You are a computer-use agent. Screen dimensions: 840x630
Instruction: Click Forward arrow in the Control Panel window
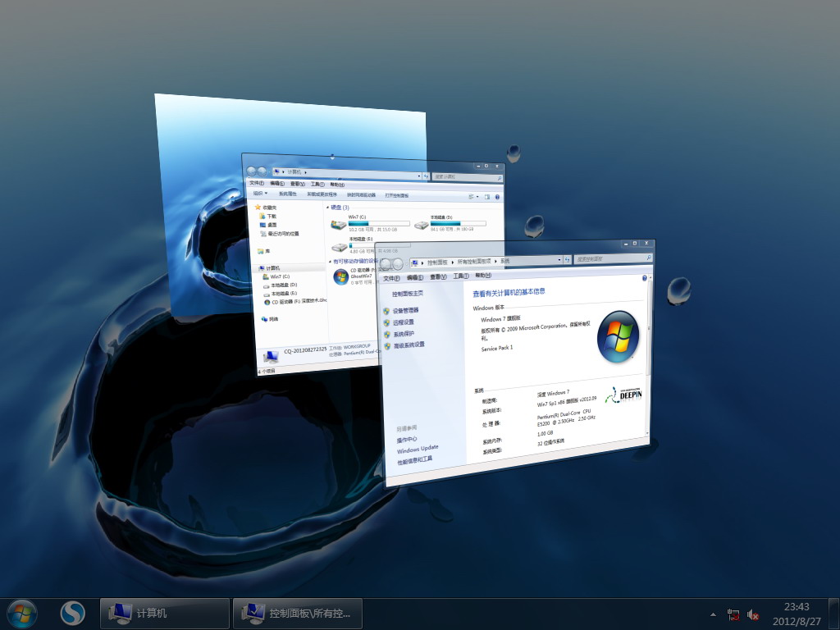point(398,264)
